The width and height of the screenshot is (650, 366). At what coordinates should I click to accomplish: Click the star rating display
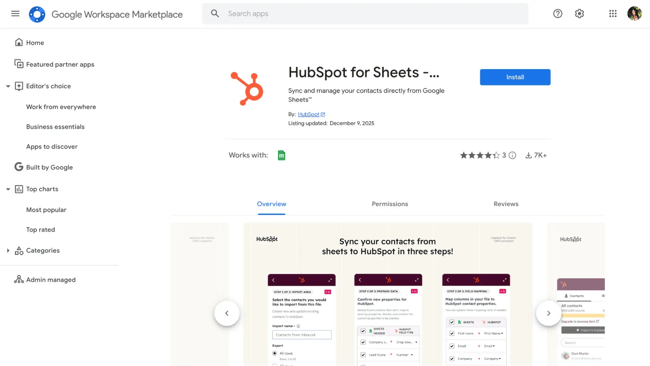480,155
